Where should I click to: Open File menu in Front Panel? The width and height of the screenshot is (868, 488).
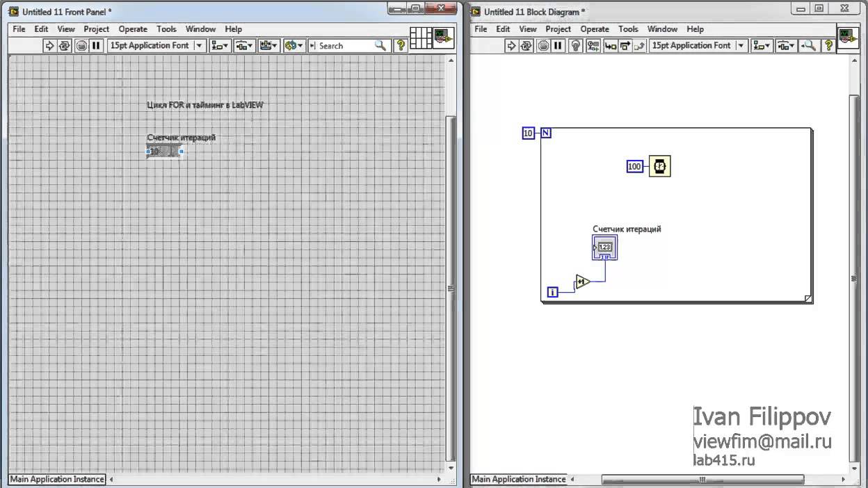(19, 29)
